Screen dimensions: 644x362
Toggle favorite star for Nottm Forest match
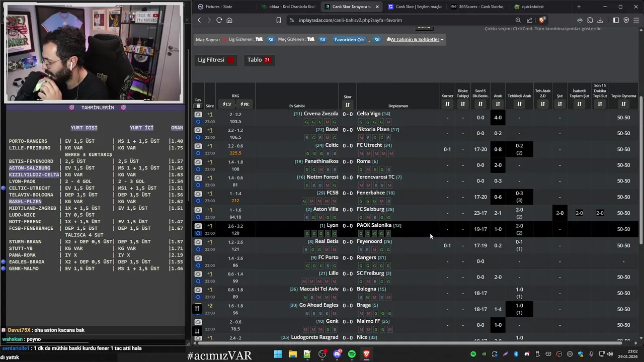pos(198,177)
